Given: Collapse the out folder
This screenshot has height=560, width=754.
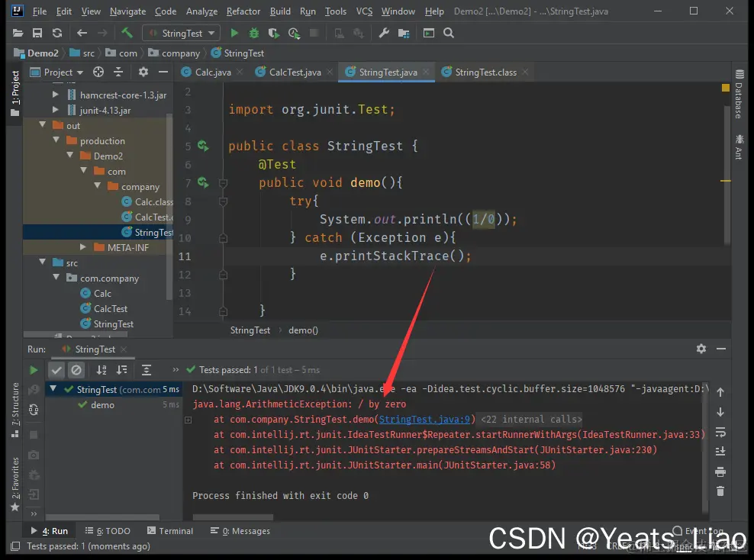Looking at the screenshot, I should (42, 125).
